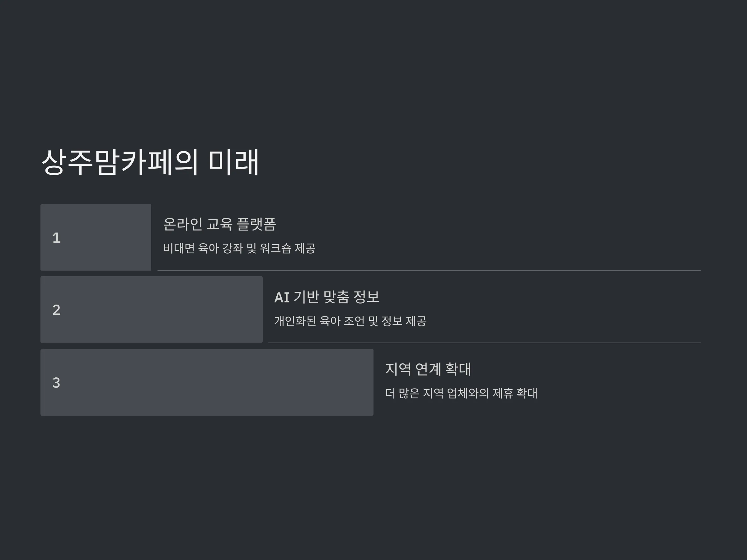The height and width of the screenshot is (560, 747).
Task: Click text 비대면 육아 강좌 및 워크숍 제공
Action: [x=239, y=249]
